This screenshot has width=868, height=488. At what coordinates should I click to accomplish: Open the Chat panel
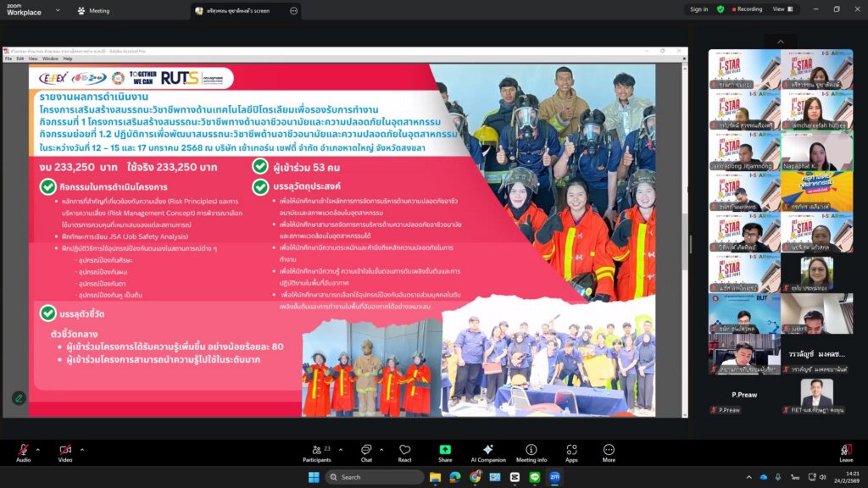(x=366, y=451)
